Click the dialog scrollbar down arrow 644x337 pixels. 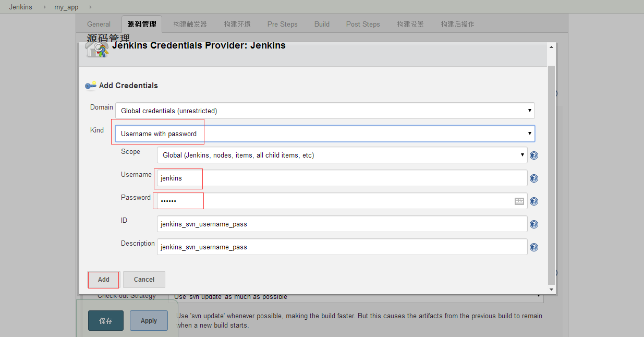click(x=551, y=289)
